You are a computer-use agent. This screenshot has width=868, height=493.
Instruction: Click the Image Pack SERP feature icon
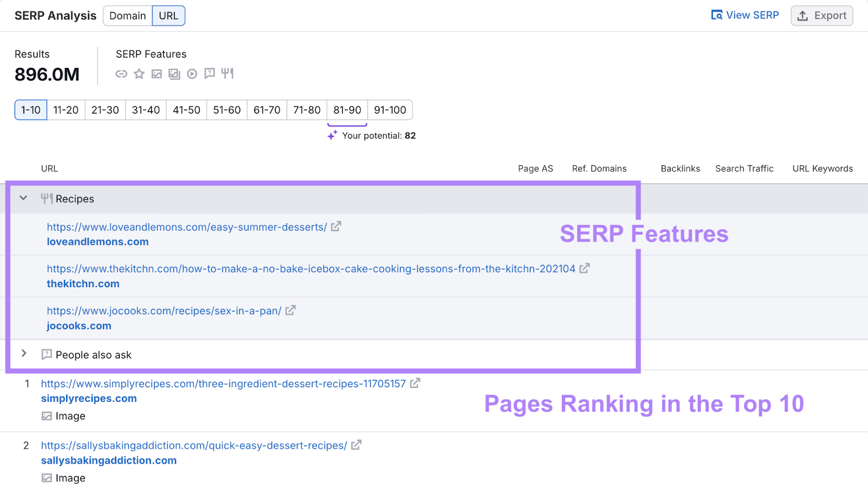pyautogui.click(x=174, y=73)
